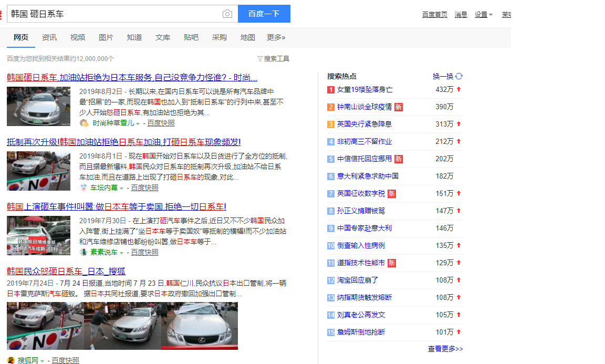Image resolution: width=605 pixels, height=364 pixels.
Task: Click the 搜索工具 link
Action: click(x=276, y=59)
